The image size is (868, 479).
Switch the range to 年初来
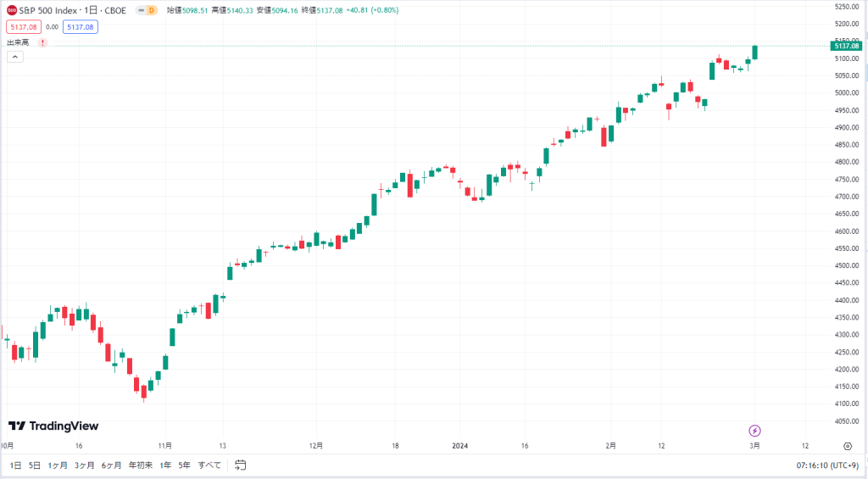[x=141, y=465]
